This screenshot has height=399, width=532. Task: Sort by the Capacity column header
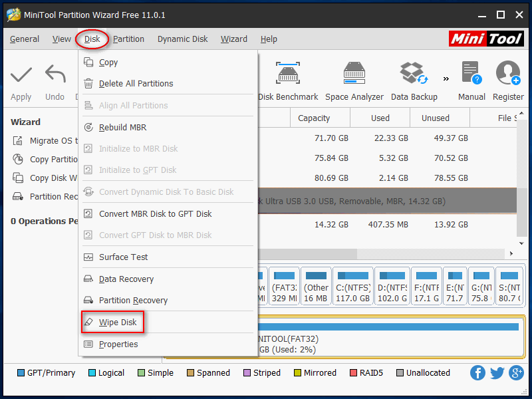pos(320,118)
